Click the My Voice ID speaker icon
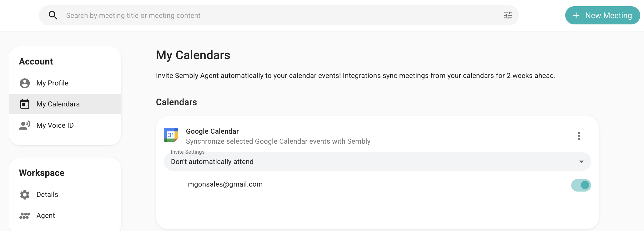The image size is (644, 231). [x=25, y=125]
